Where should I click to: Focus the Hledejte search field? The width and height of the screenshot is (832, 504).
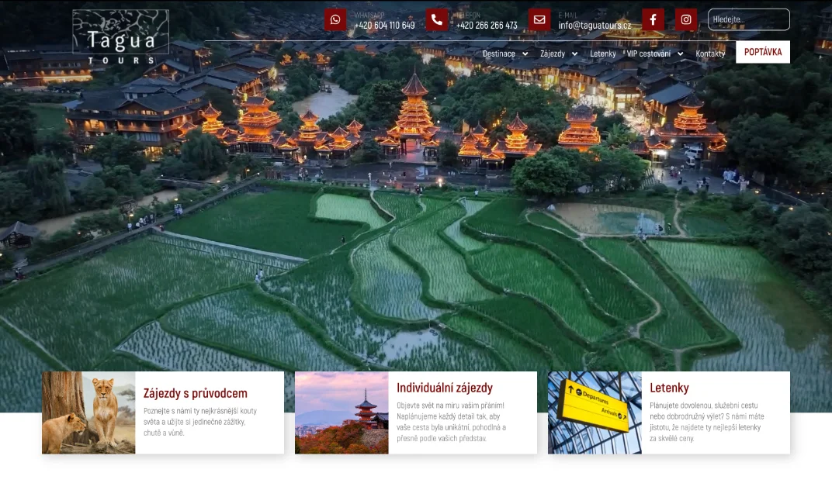tap(749, 19)
